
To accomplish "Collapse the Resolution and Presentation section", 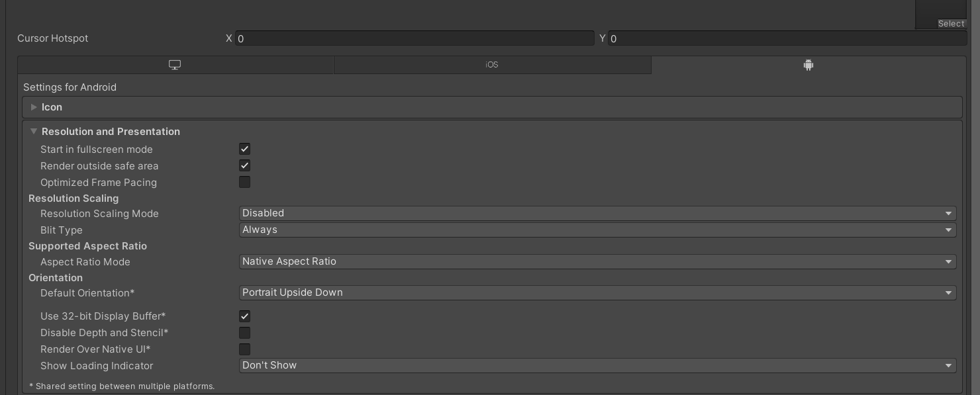I will [x=34, y=132].
